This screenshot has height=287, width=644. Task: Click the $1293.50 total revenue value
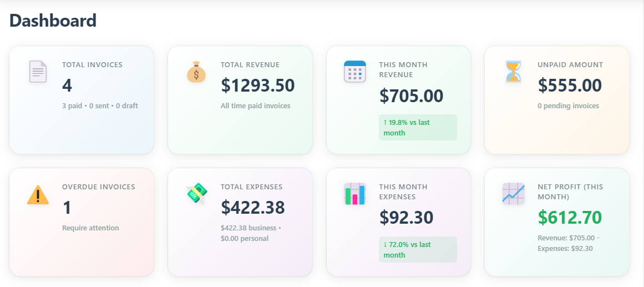point(257,85)
